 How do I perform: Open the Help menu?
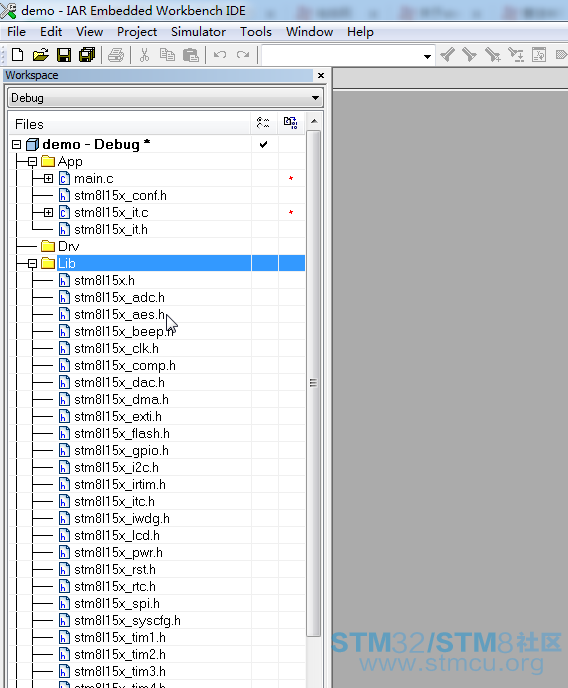[x=360, y=32]
